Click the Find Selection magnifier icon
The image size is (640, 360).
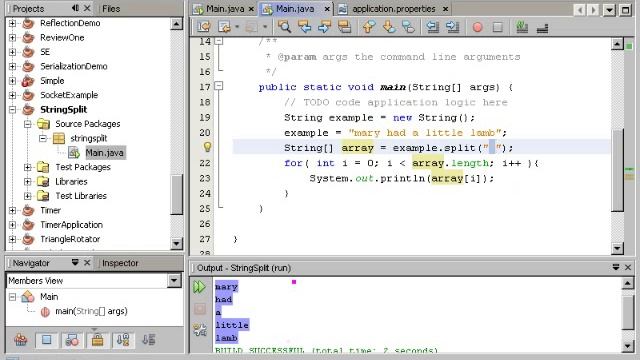point(284,27)
